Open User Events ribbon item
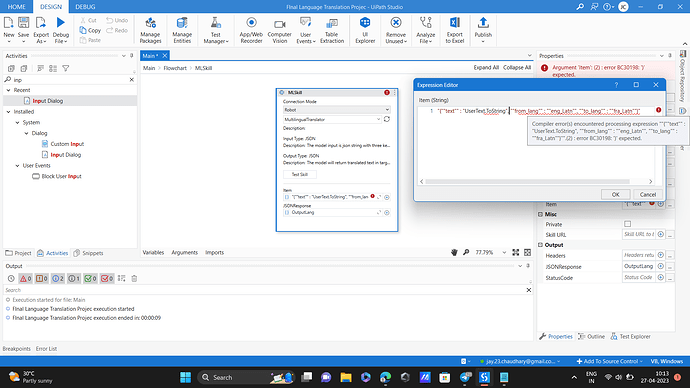 click(305, 30)
